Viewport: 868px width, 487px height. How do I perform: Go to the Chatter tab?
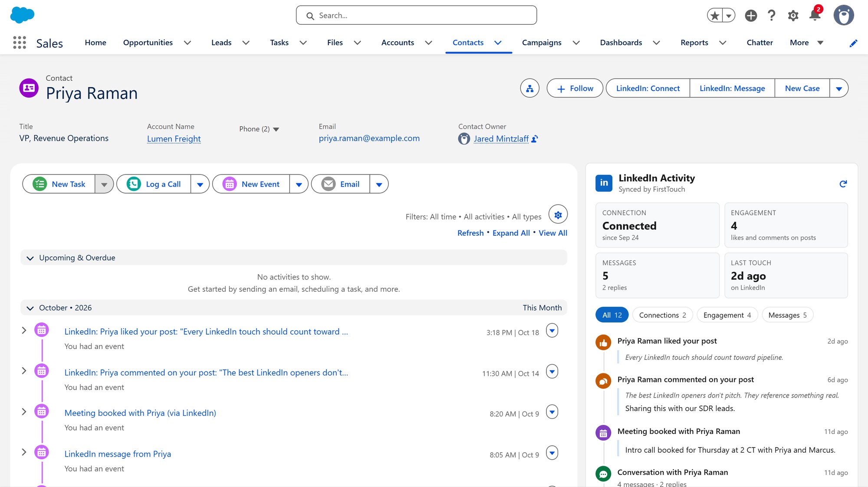(759, 43)
